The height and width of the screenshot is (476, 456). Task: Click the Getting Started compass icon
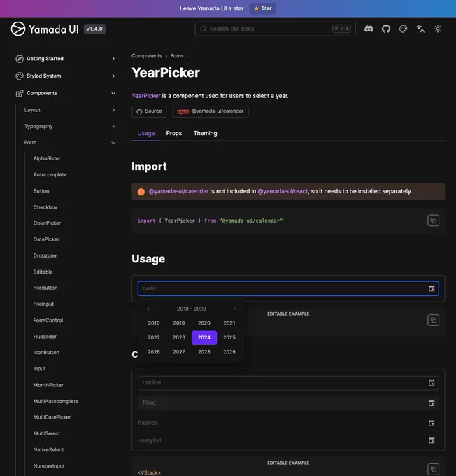tap(20, 59)
